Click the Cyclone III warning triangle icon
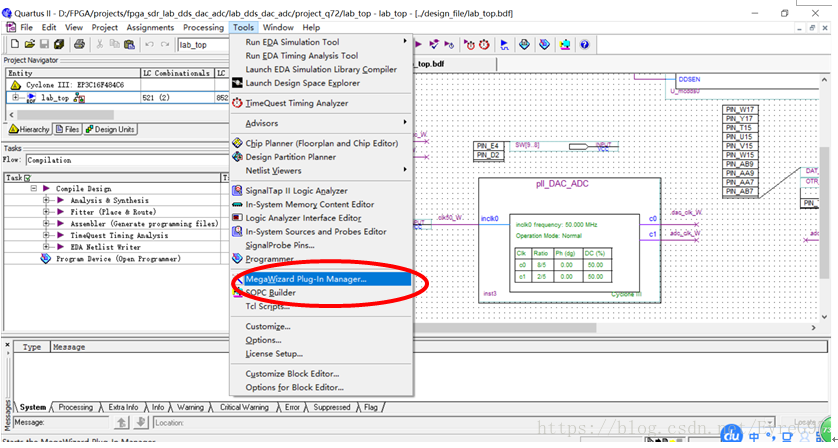 (x=15, y=85)
